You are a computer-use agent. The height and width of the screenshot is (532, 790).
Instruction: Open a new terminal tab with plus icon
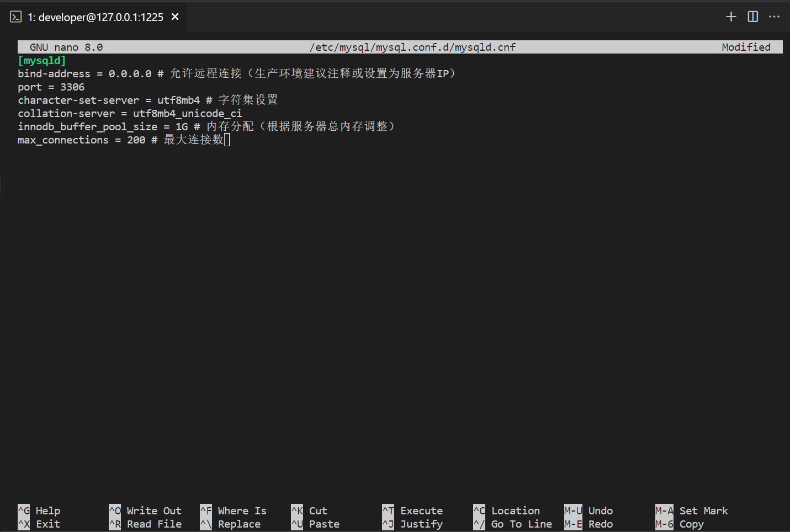(731, 17)
